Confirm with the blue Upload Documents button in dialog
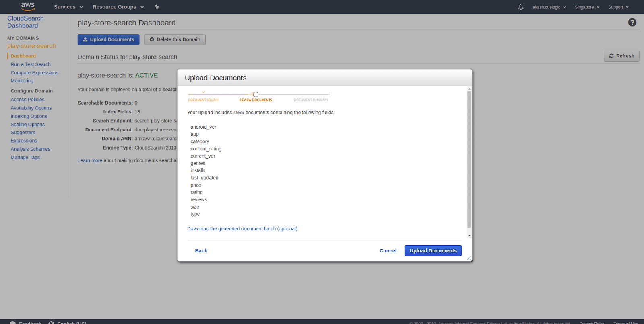Viewport: 644px width, 324px height. click(433, 251)
